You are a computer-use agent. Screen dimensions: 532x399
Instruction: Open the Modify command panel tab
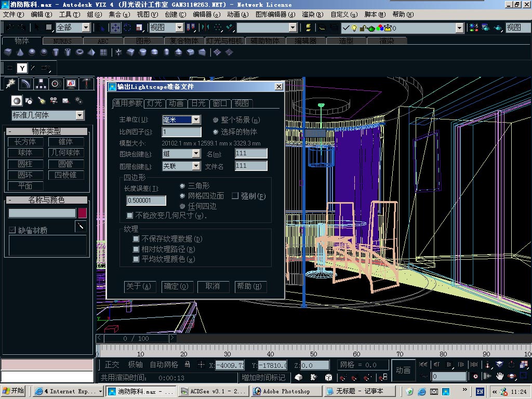pyautogui.click(x=26, y=84)
